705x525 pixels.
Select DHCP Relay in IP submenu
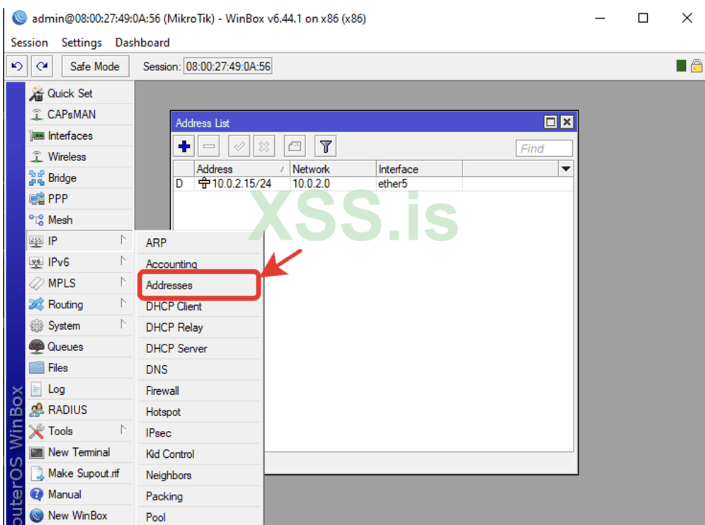click(x=199, y=327)
